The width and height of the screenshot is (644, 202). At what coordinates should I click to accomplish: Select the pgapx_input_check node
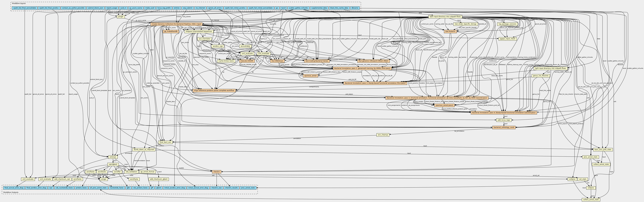click(x=508, y=39)
